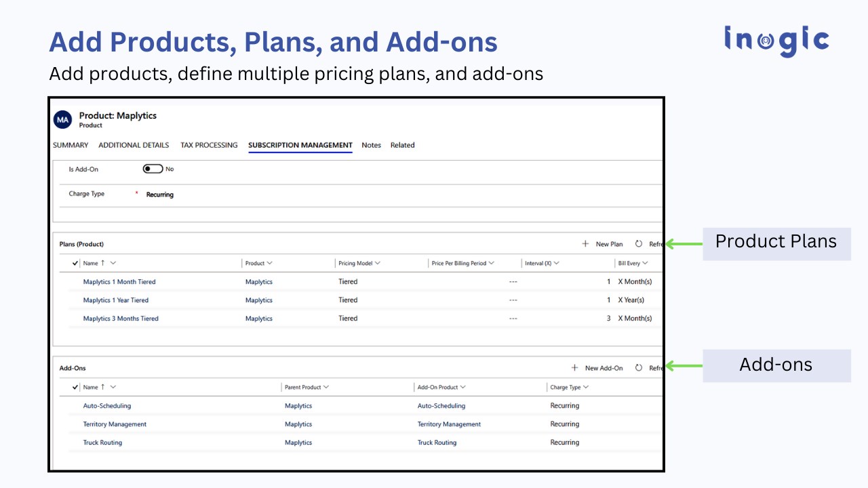The width and height of the screenshot is (868, 488).
Task: Open the Related tab
Action: pyautogui.click(x=402, y=145)
